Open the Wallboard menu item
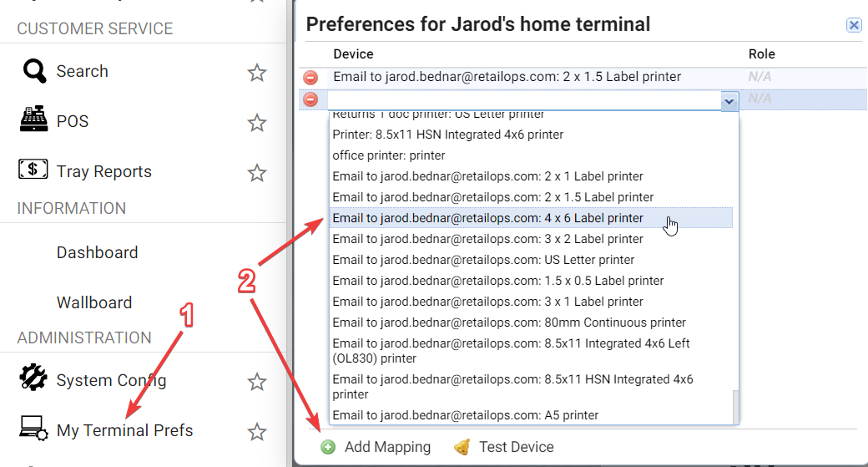The width and height of the screenshot is (868, 467). (94, 302)
